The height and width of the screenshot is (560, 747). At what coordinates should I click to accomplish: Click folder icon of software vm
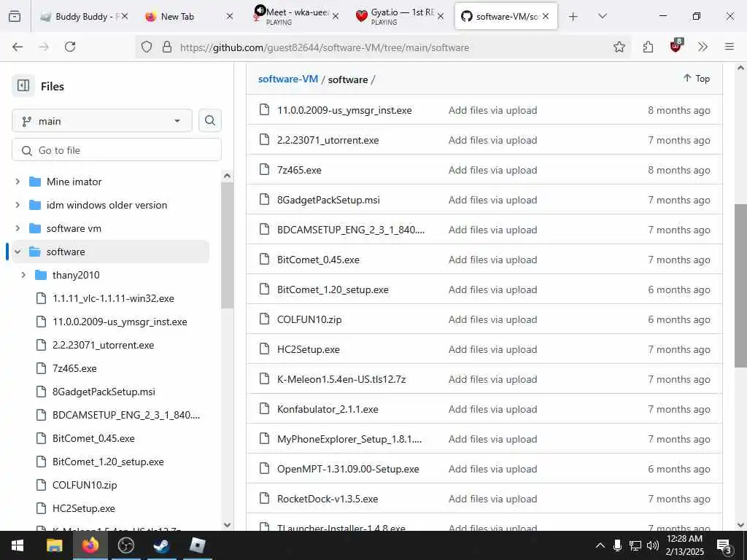35,228
